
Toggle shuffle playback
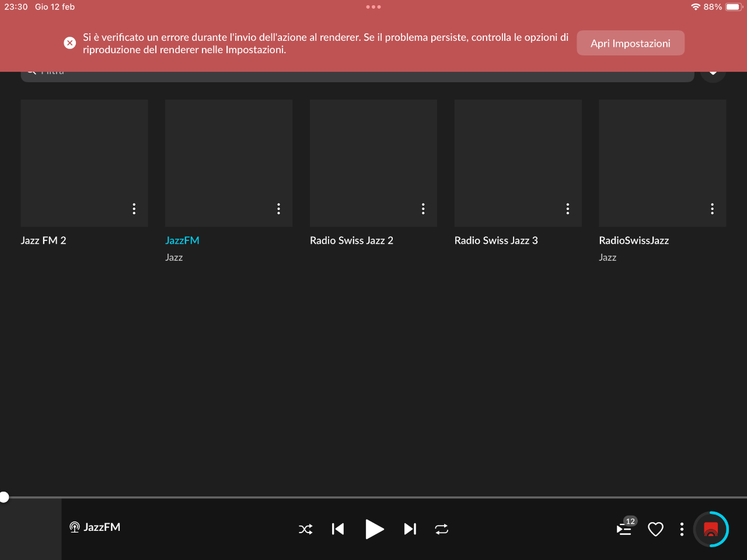click(306, 529)
